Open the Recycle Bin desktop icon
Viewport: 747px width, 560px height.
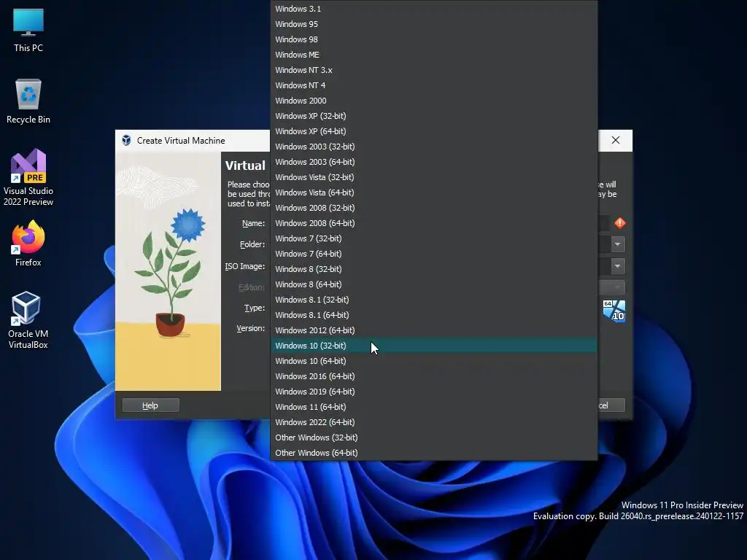28,101
